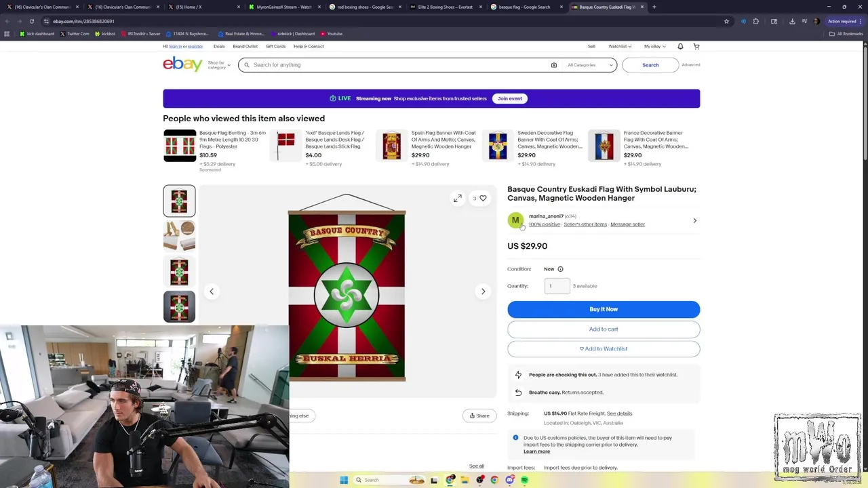Switch to (15) Home / X tab
868x488 pixels.
pos(203,7)
